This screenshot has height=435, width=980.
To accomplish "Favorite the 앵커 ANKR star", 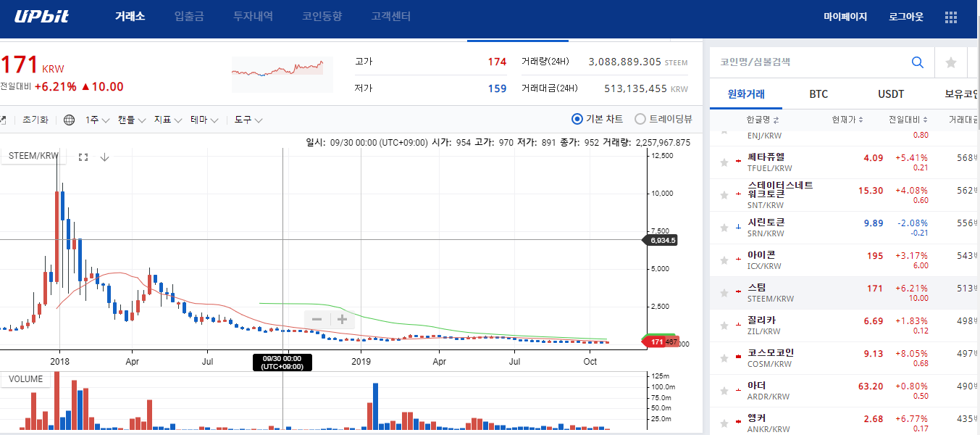I will [724, 424].
